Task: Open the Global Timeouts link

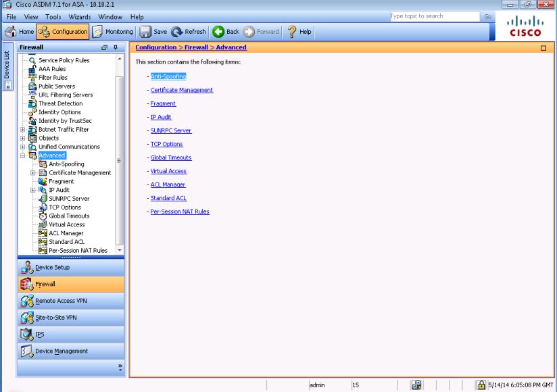Action: click(170, 157)
